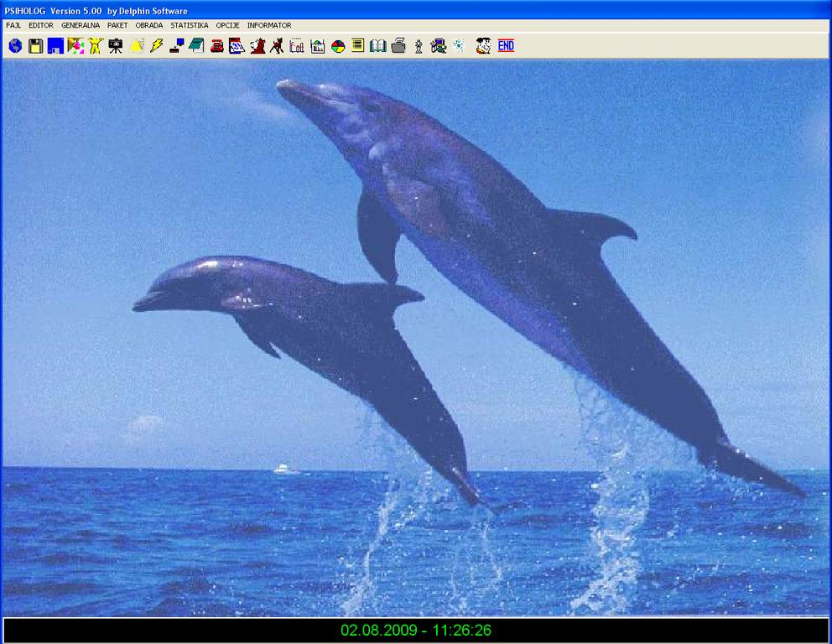Open the INFORMATOR menu
832x644 pixels.
pos(269,25)
